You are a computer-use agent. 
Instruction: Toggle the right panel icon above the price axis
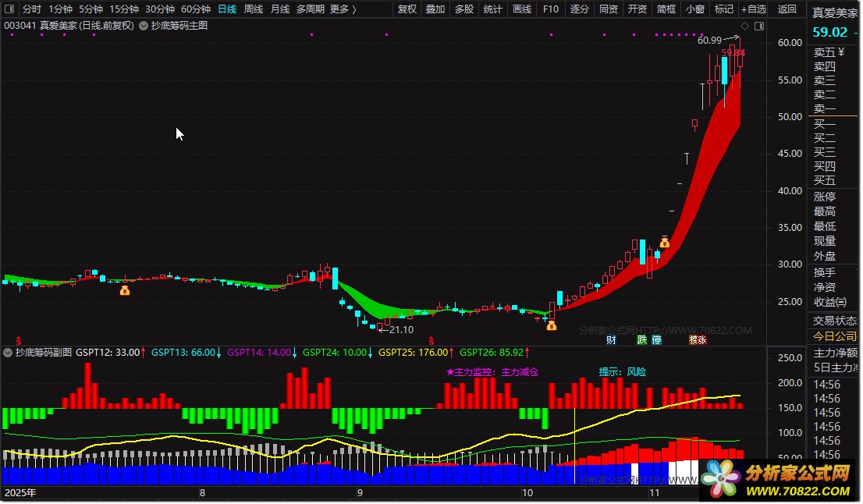(x=759, y=26)
